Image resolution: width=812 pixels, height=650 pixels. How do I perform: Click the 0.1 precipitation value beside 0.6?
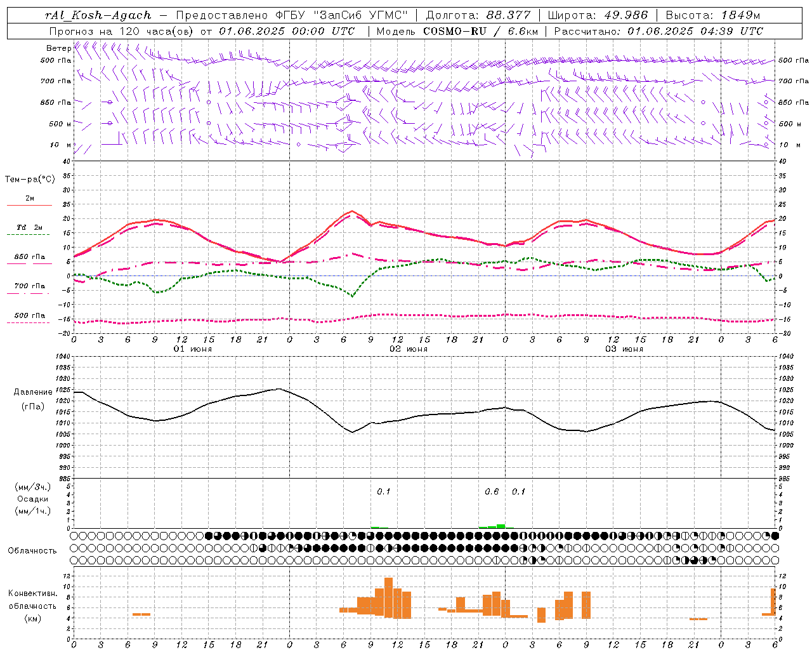click(519, 491)
